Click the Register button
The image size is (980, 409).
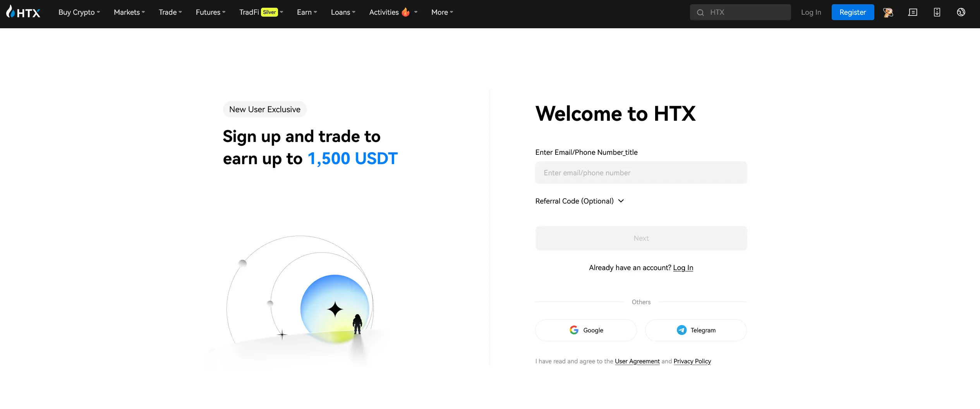853,12
